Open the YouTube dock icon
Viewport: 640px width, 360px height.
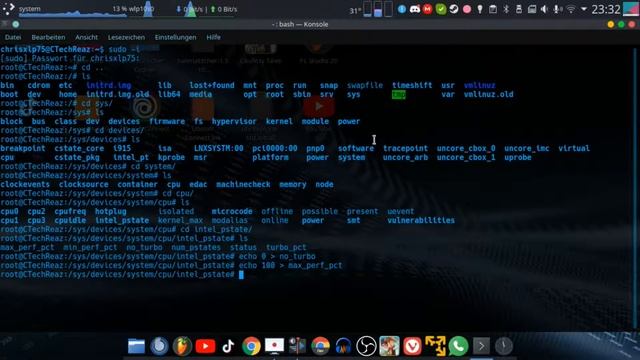[x=205, y=346]
